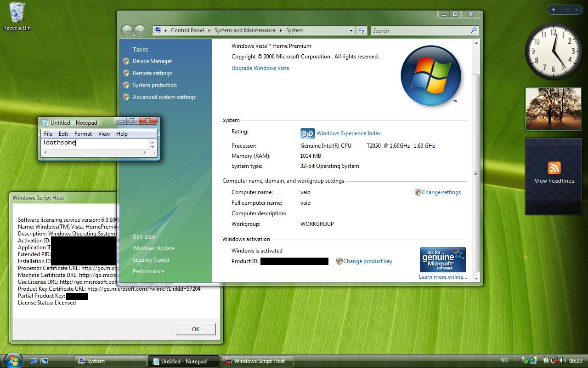
Task: Open the File menu in Notepad
Action: [x=48, y=134]
